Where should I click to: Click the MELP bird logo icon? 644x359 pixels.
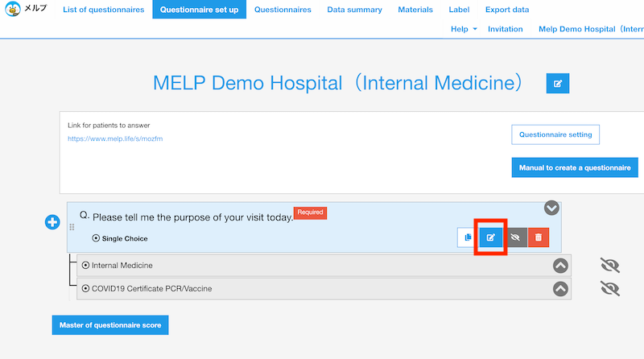point(13,9)
